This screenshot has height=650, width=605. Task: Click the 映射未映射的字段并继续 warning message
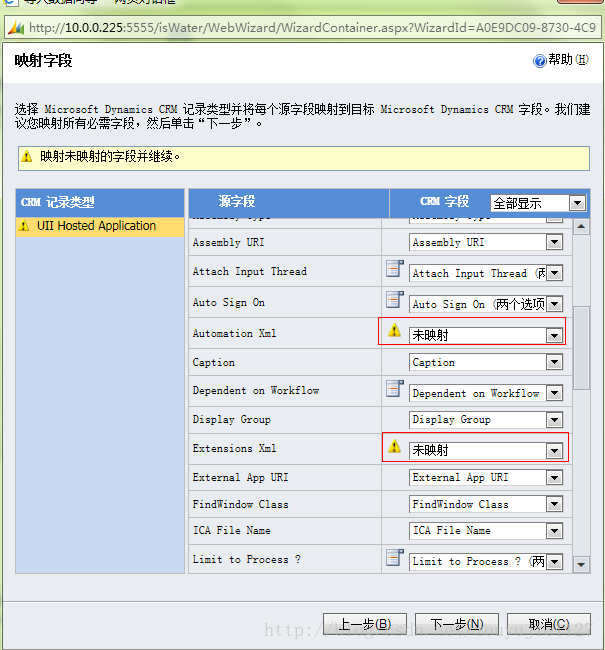click(110, 157)
